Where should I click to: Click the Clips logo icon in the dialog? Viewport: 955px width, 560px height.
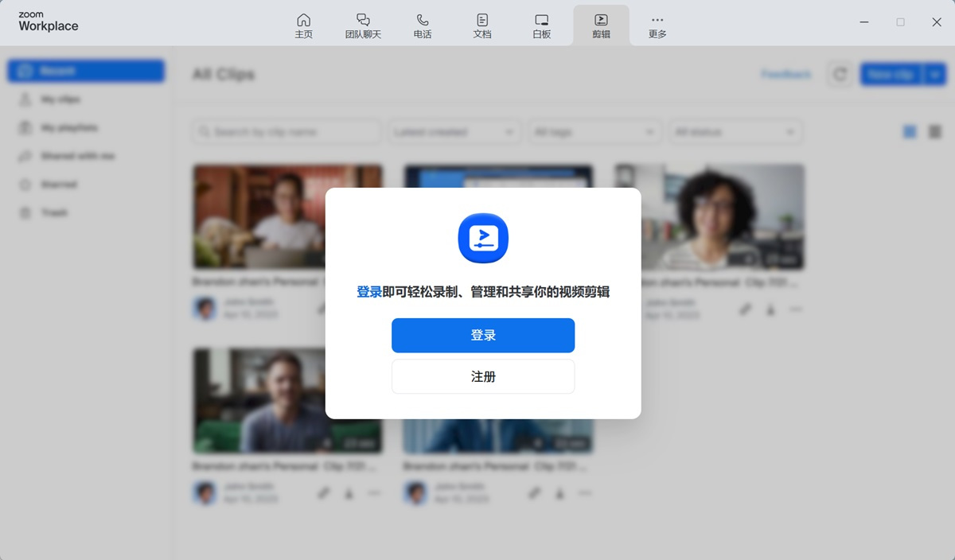point(483,238)
